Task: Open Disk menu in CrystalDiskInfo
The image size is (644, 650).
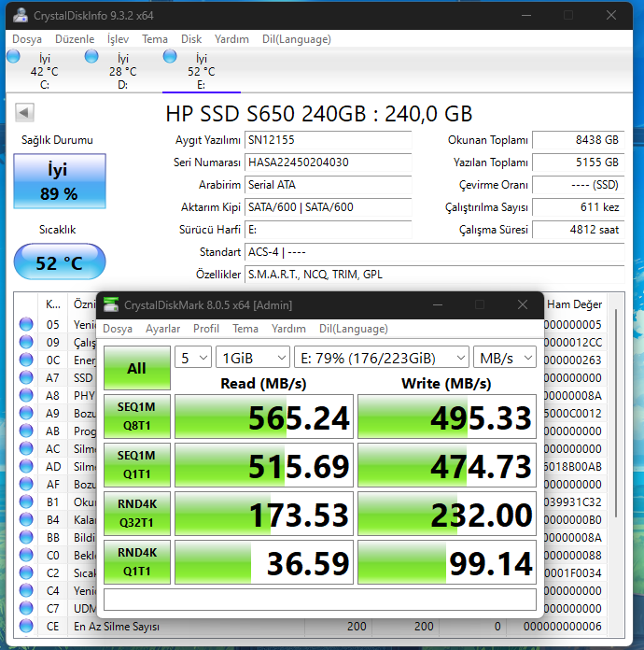Action: pos(191,39)
